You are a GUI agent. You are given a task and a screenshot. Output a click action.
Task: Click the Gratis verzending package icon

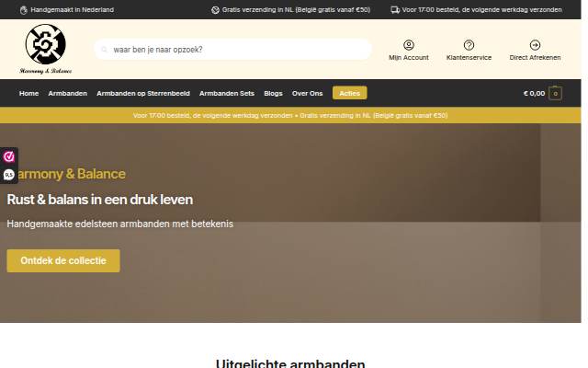click(215, 10)
